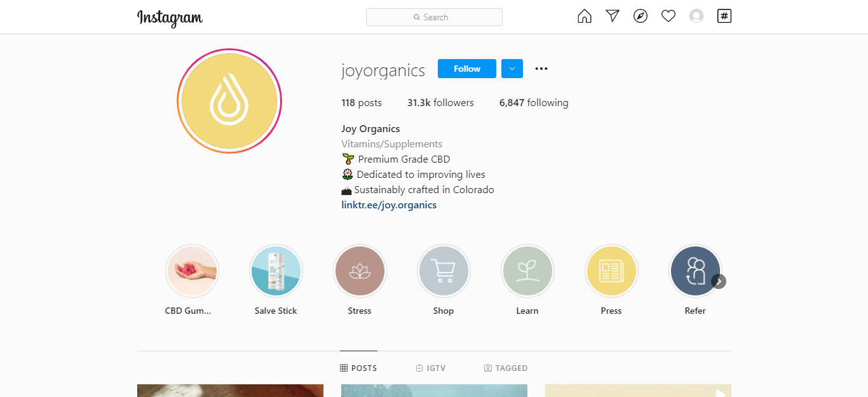The width and height of the screenshot is (868, 397).
Task: View the joyorganics profile picture story
Action: coord(229,102)
